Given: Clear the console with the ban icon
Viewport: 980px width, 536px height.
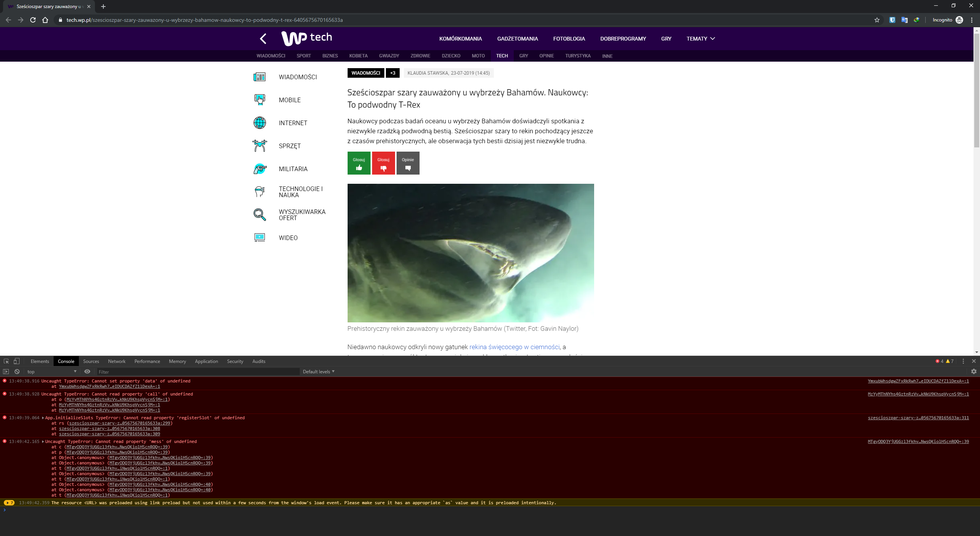Looking at the screenshot, I should click(17, 371).
